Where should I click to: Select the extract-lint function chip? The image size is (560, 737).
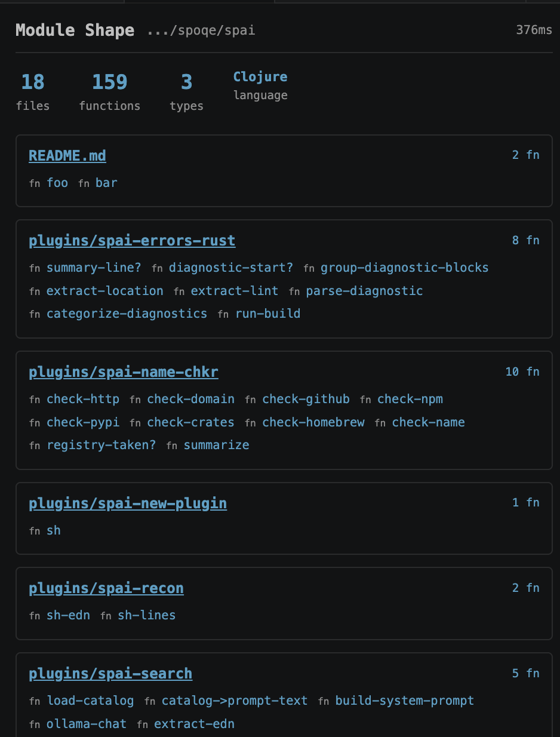pos(234,291)
